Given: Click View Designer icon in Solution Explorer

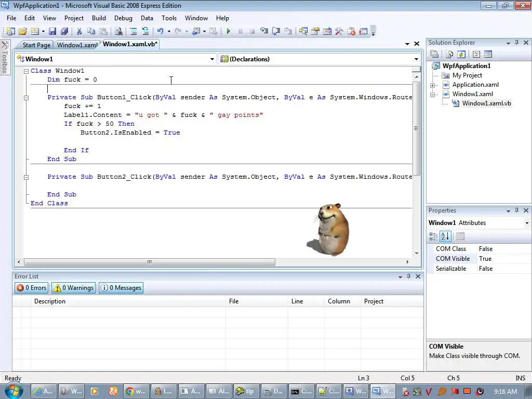Looking at the screenshot, I should click(x=488, y=54).
